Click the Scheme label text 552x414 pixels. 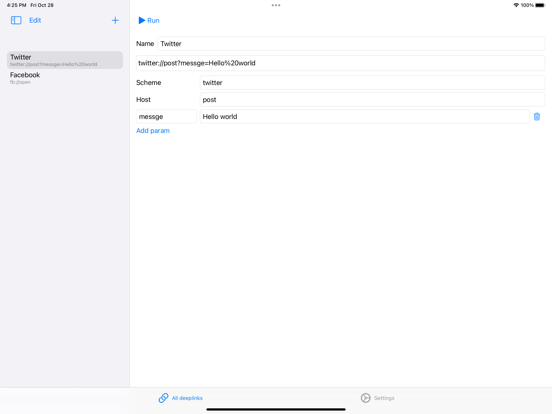(149, 83)
